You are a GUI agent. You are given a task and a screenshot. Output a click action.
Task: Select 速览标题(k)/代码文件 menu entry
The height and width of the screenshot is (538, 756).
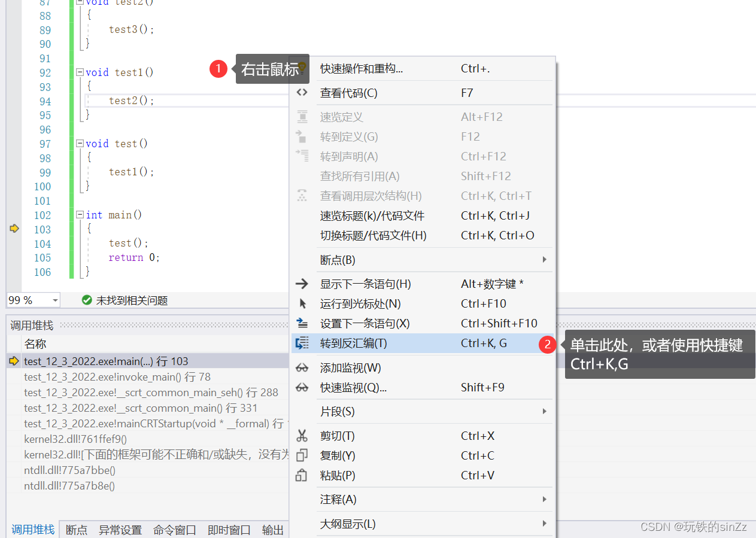pos(423,215)
